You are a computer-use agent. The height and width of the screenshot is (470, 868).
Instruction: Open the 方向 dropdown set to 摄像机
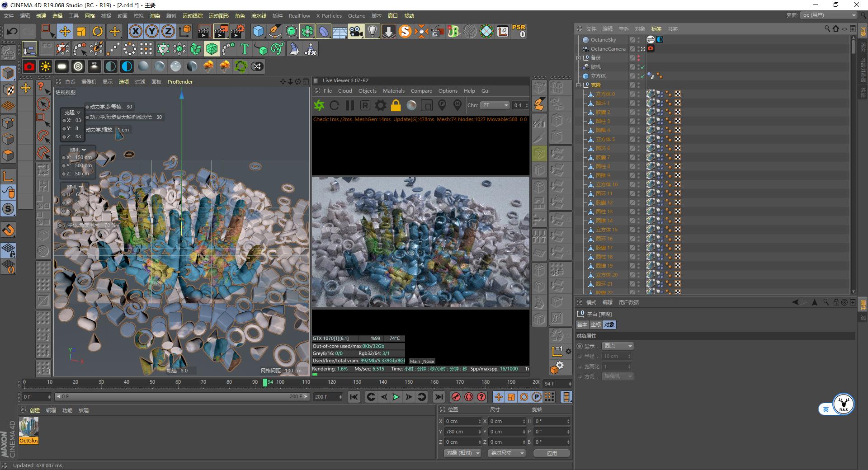point(617,376)
